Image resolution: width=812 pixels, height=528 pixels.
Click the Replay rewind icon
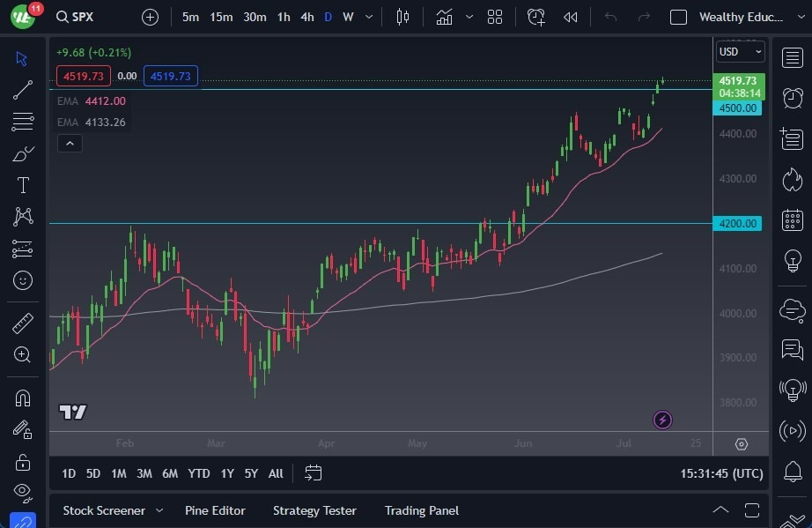[571, 17]
